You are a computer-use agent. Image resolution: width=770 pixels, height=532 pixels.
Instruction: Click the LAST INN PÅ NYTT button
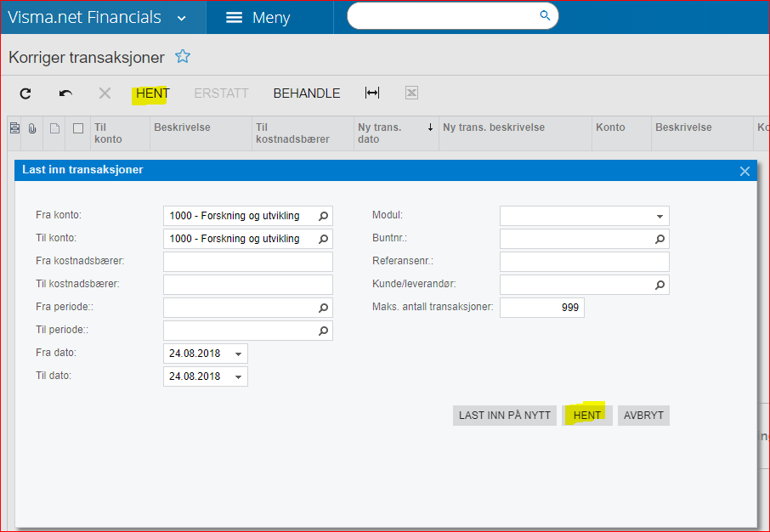[x=504, y=415]
